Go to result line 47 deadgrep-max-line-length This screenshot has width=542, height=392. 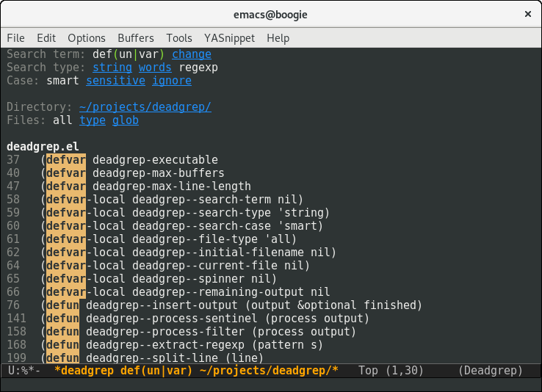click(x=129, y=186)
